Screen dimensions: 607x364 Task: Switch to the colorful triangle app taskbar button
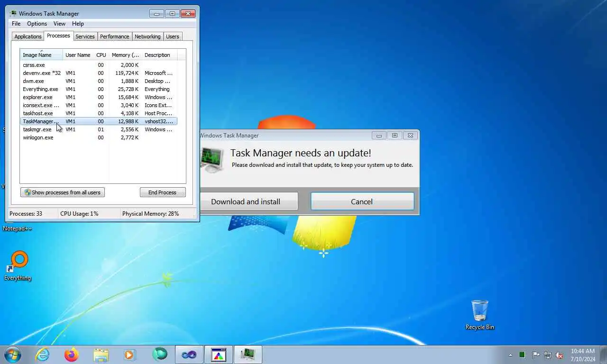[219, 355]
